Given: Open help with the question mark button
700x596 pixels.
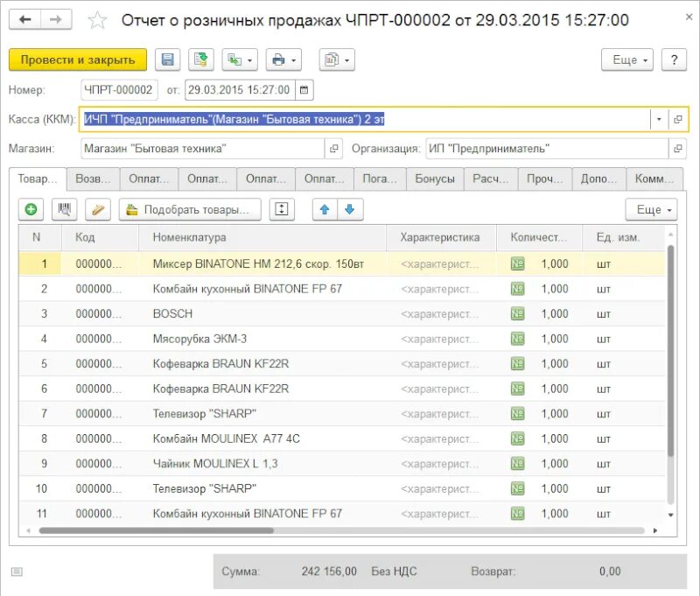Looking at the screenshot, I should click(674, 60).
